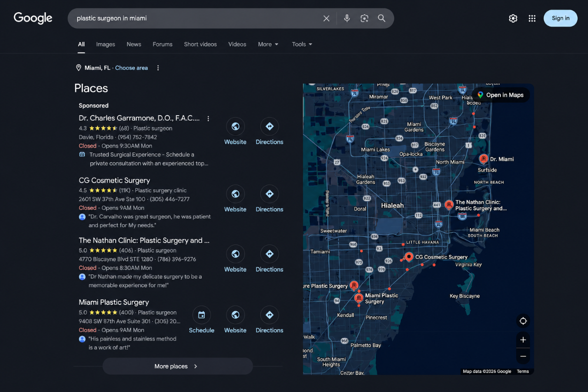588x392 pixels.
Task: Click the Key Biscayne map label
Action: click(x=465, y=296)
